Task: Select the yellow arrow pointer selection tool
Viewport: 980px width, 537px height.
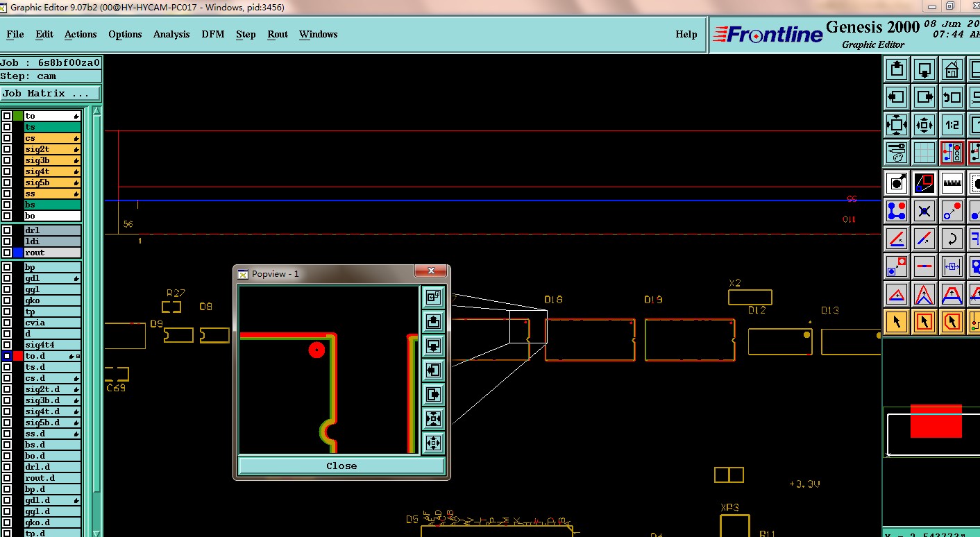Action: (897, 321)
